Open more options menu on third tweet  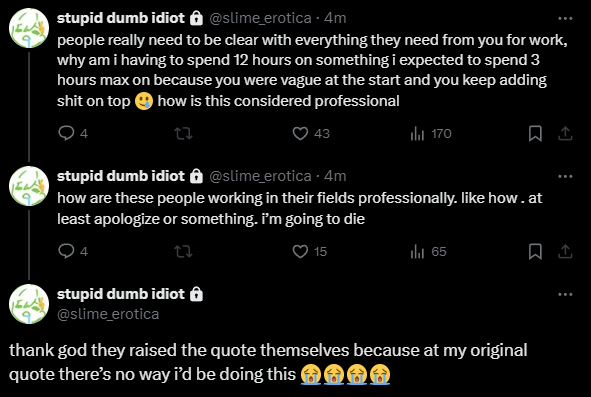[x=565, y=294]
